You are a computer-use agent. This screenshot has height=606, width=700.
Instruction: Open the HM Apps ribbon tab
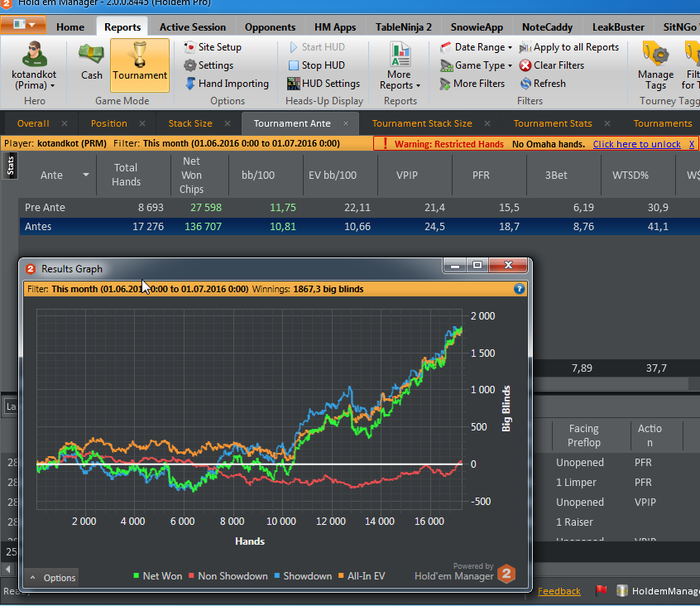(x=335, y=27)
